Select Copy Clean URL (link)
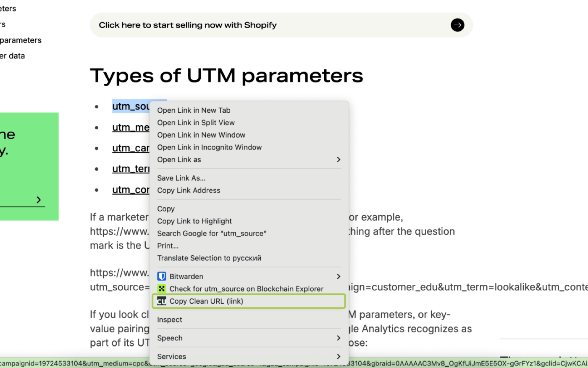The image size is (588, 368). (x=249, y=301)
